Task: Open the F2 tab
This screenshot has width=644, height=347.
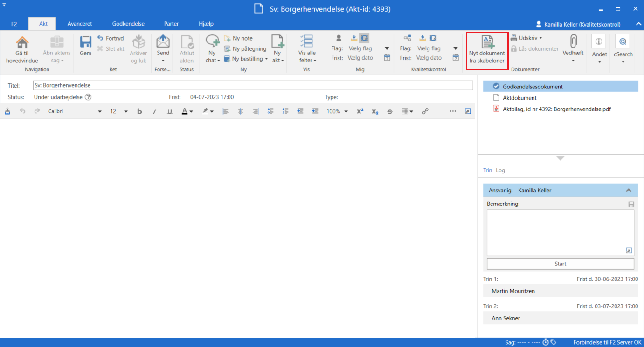Action: pyautogui.click(x=14, y=24)
